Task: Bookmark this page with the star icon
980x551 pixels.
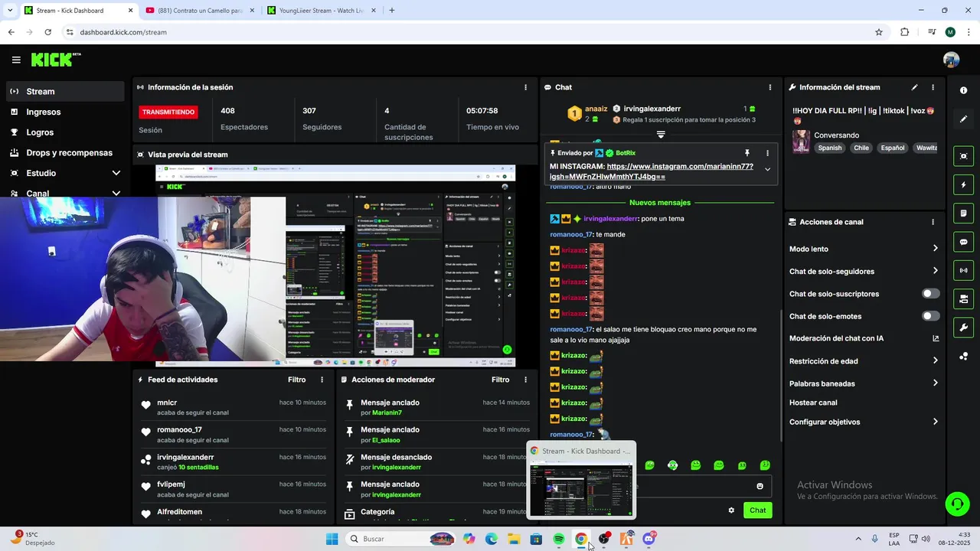Action: [x=879, y=32]
